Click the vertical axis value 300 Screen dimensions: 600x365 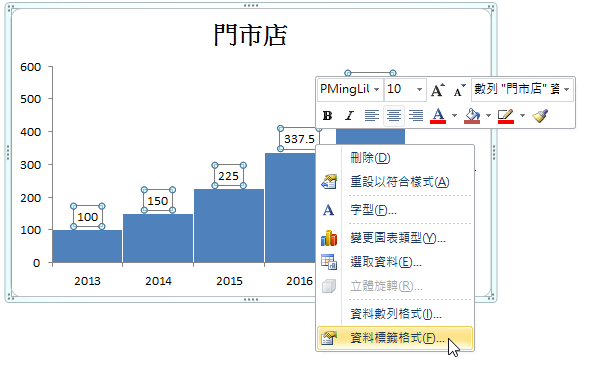click(x=31, y=165)
